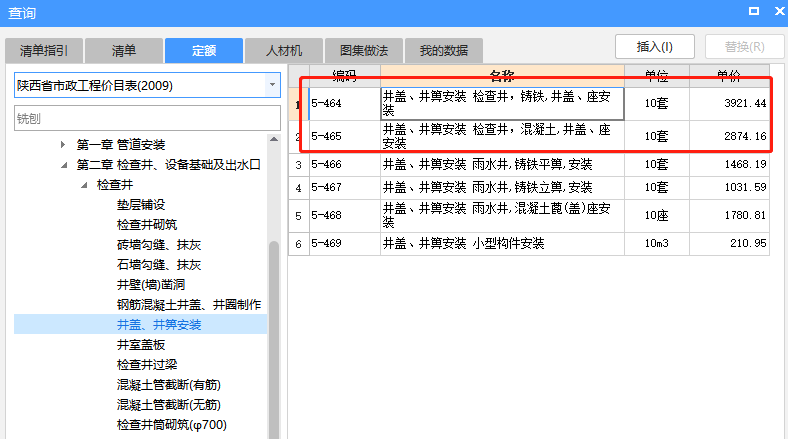Click name cell 雨水井,铸铁立箅,安装
This screenshot has height=439, width=788.
click(502, 187)
